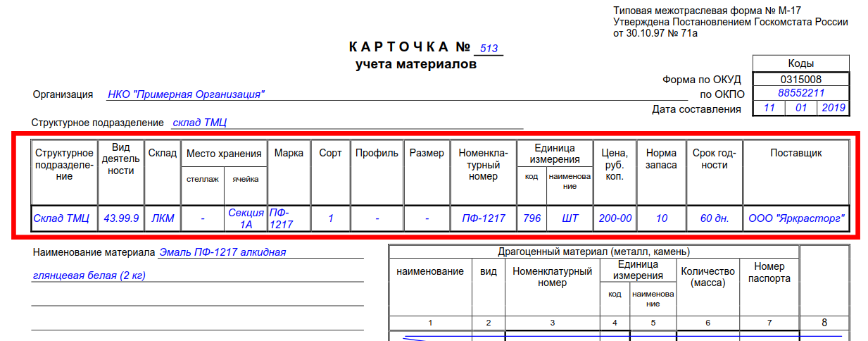Click the year 2019 in date cell
Viewport: 868px width, 341px height.
click(833, 108)
